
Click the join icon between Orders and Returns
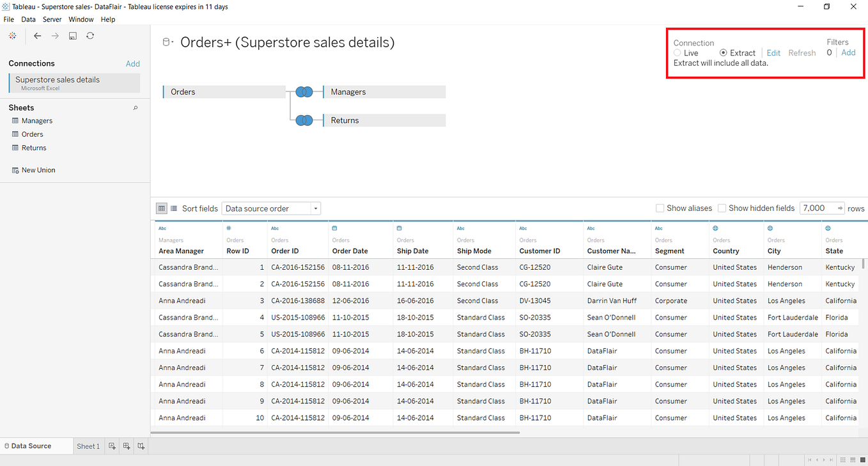(304, 120)
